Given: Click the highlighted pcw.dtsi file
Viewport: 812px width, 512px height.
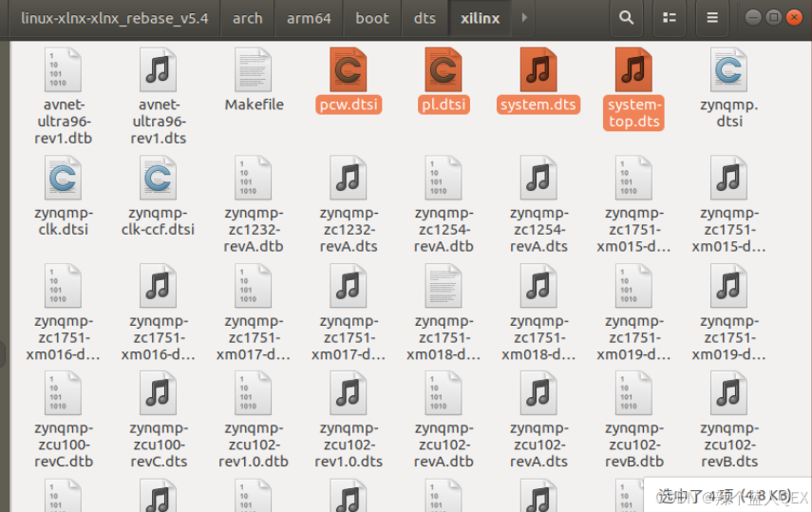Looking at the screenshot, I should pyautogui.click(x=349, y=81).
